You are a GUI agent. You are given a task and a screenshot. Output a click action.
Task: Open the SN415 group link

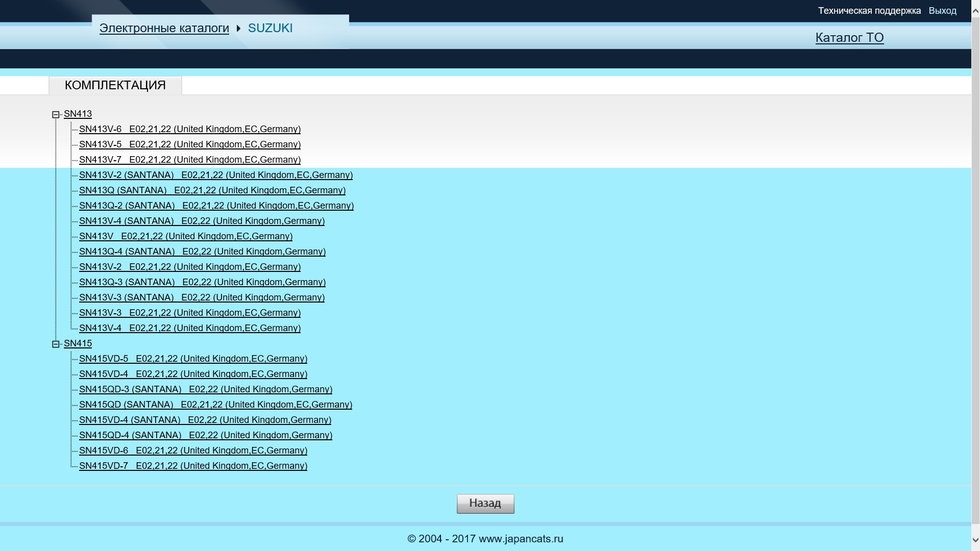[78, 343]
